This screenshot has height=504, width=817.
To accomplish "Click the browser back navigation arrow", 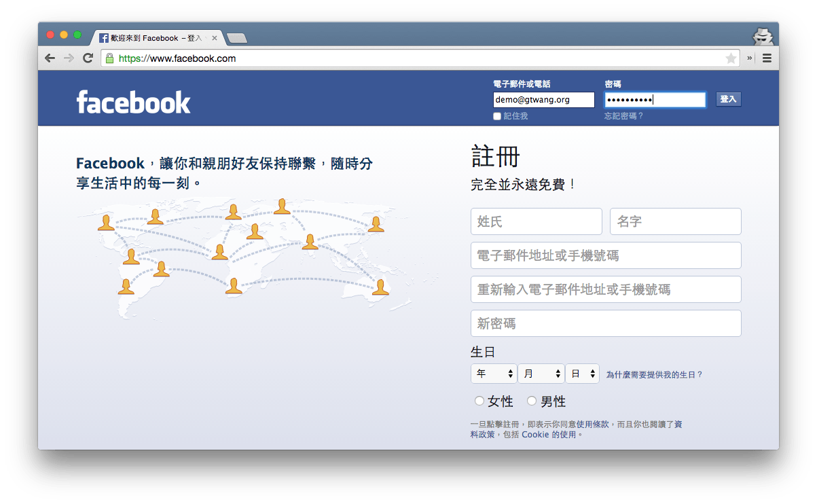I will point(50,58).
